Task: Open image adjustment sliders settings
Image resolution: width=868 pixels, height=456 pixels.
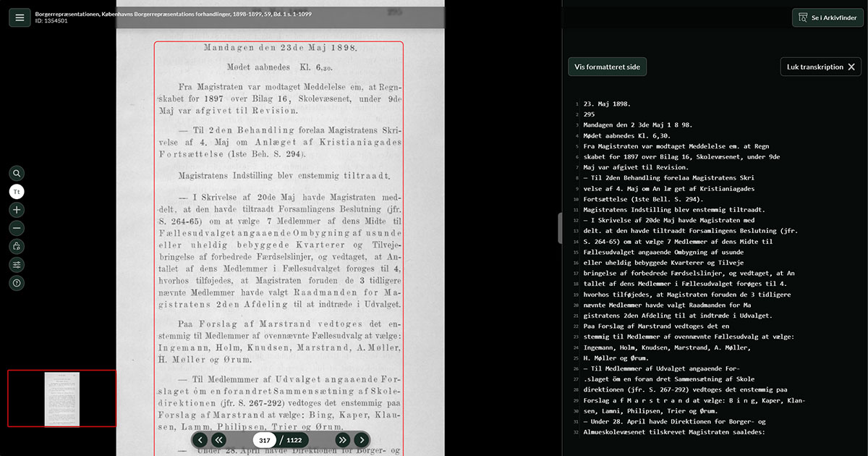Action: pyautogui.click(x=17, y=265)
